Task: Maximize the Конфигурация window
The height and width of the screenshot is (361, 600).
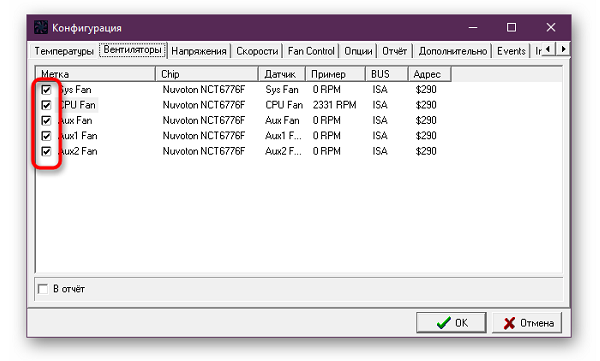Action: click(x=512, y=28)
